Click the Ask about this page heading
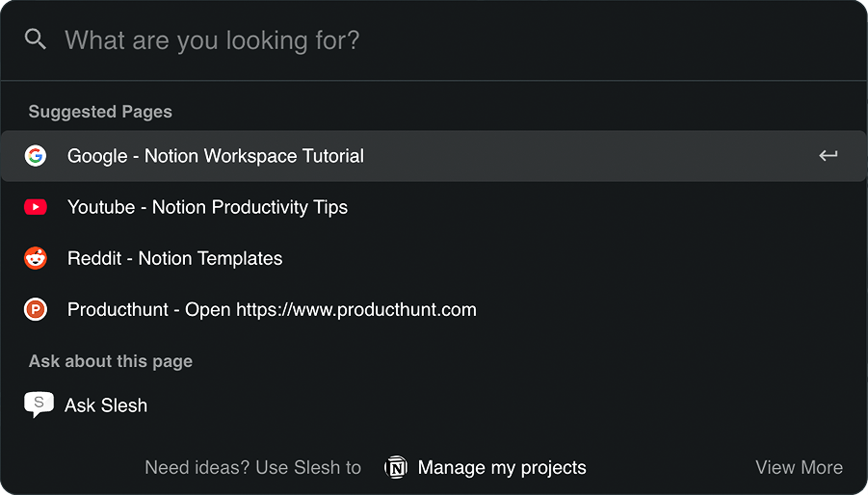The image size is (868, 495). coord(111,361)
